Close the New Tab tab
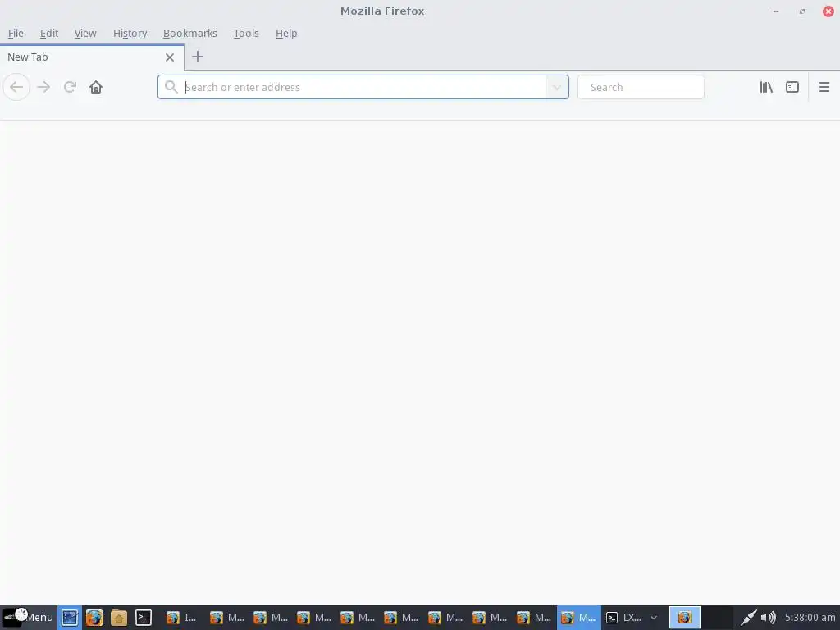The width and height of the screenshot is (840, 630). [x=170, y=57]
